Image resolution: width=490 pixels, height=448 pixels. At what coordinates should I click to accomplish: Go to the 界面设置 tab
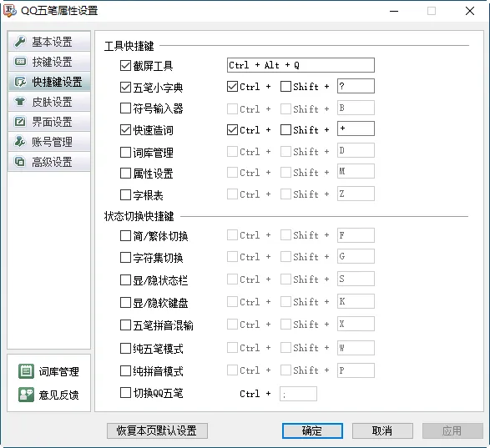[x=49, y=122]
